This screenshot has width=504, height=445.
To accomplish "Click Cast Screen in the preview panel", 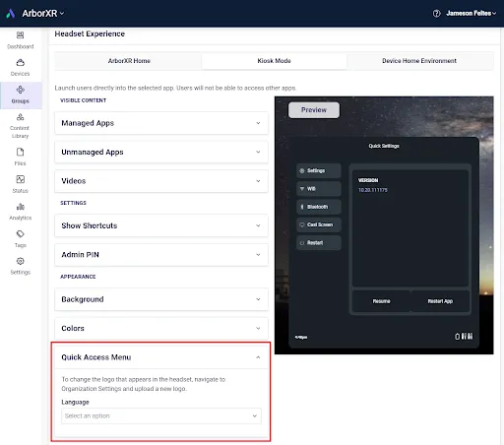I will (x=319, y=224).
